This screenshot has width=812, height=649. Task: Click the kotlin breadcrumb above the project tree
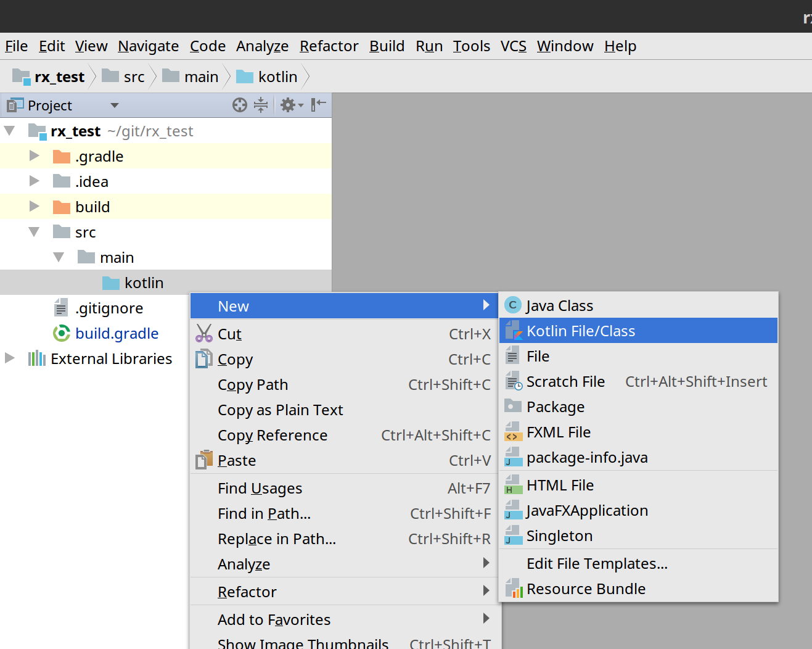tap(277, 76)
